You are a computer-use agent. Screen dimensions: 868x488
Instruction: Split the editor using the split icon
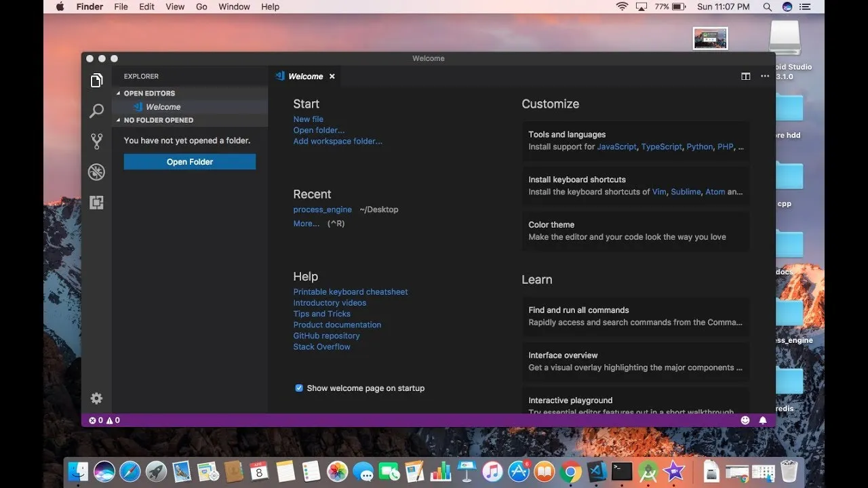tap(745, 76)
